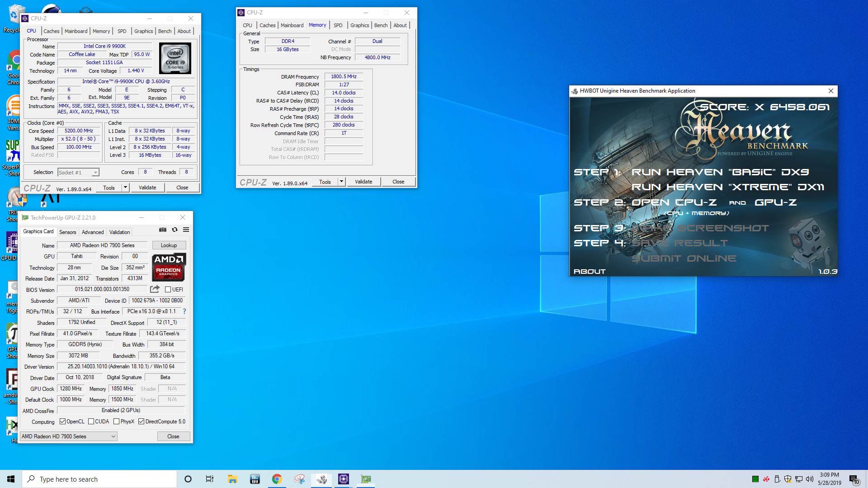This screenshot has height=488, width=868.
Task: Open the Snipping Tool on the taskbar
Action: [299, 479]
